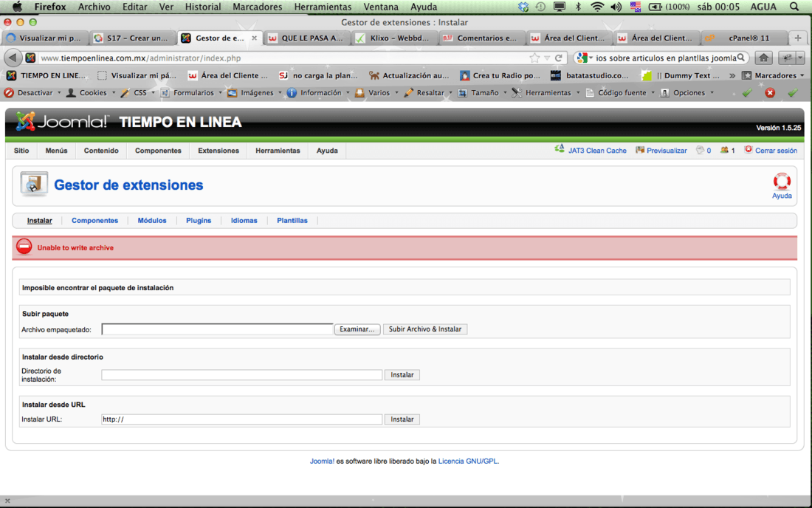Viewport: 812px width, 508px height.
Task: Open the Joomla Componentes menu
Action: click(x=158, y=150)
